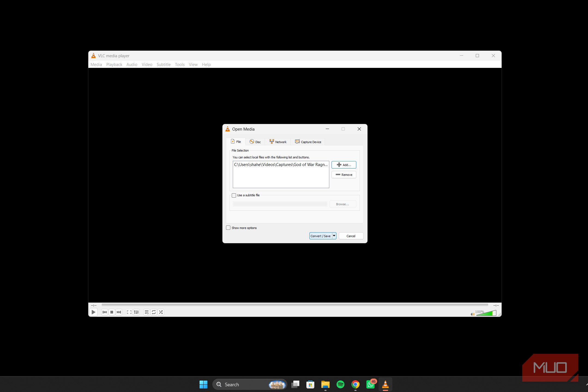
Task: Open the Subtitle menu
Action: (x=164, y=64)
